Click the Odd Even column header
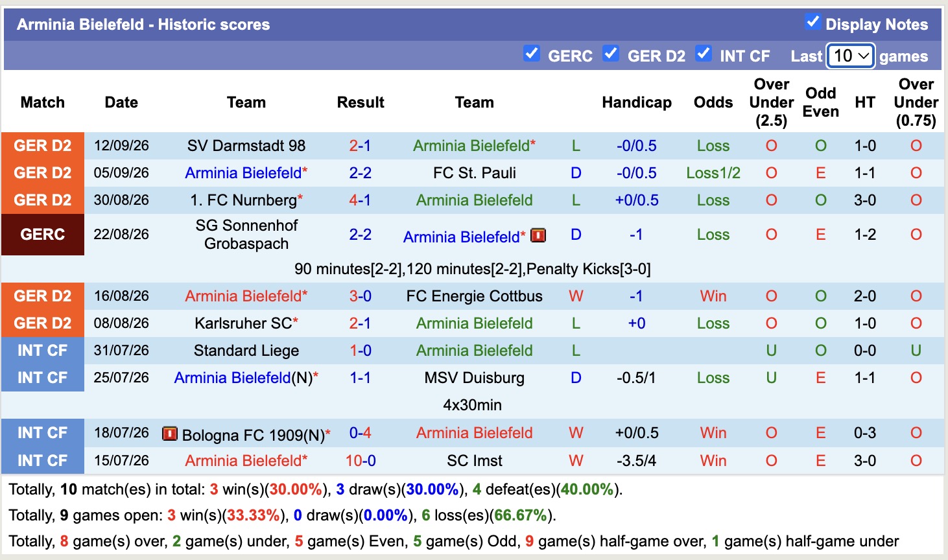 pyautogui.click(x=821, y=102)
